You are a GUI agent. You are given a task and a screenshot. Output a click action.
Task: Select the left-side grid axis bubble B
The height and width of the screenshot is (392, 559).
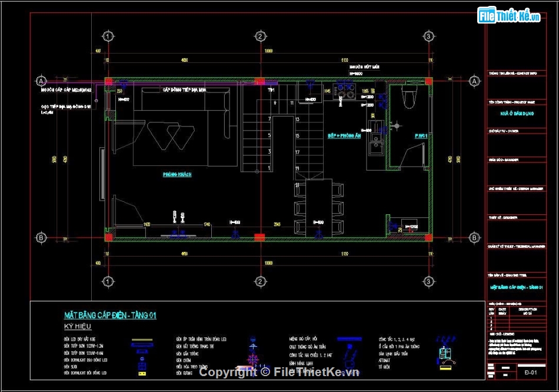[x=41, y=238]
